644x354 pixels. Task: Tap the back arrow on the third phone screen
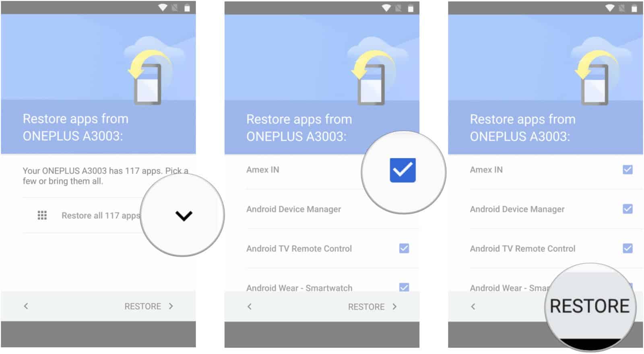(x=473, y=307)
